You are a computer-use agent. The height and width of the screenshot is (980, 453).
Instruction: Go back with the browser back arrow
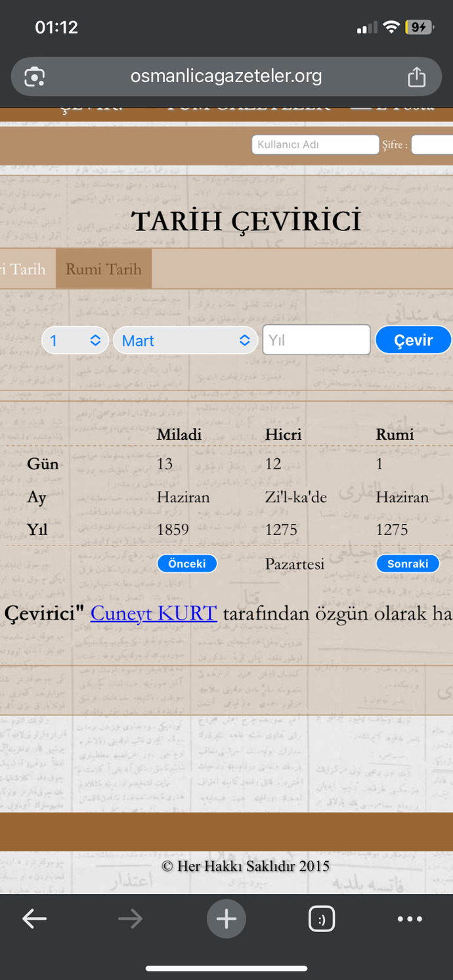pyautogui.click(x=34, y=919)
